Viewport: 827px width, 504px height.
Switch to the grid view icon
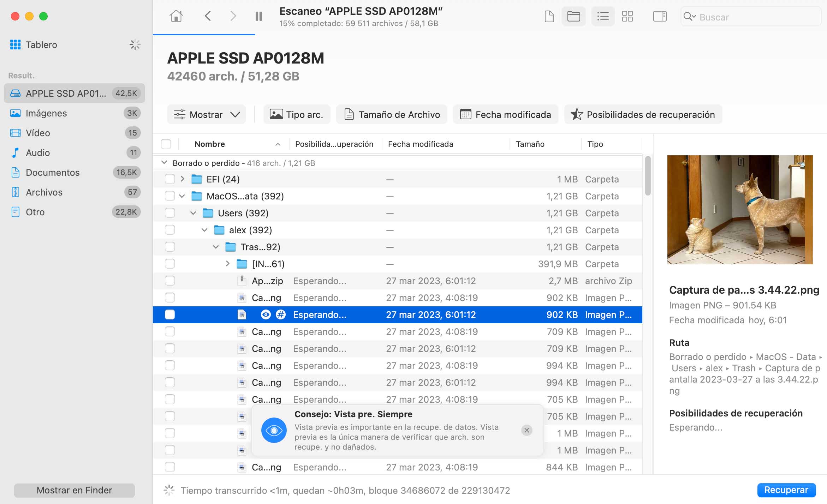click(627, 16)
